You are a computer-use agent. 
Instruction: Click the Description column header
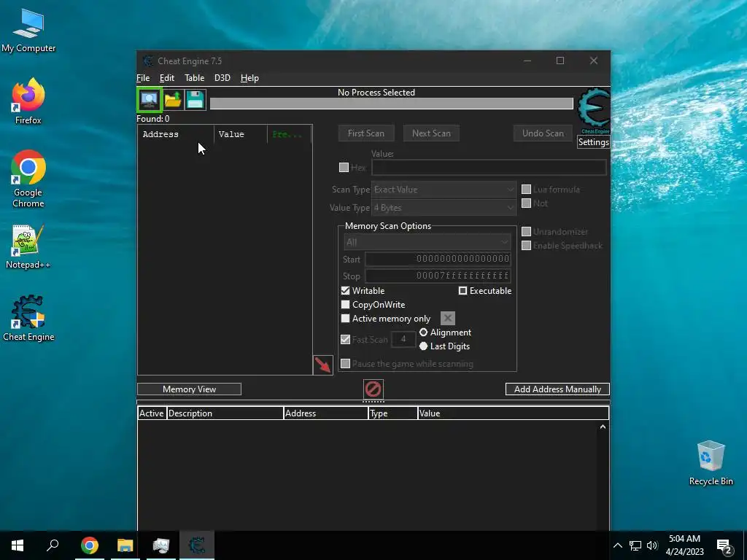click(x=225, y=413)
